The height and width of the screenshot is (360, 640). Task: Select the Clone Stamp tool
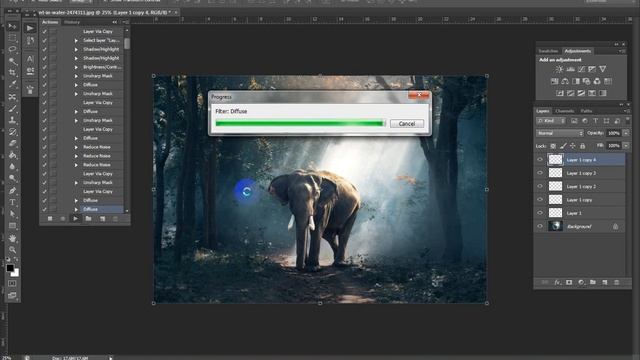click(x=12, y=120)
